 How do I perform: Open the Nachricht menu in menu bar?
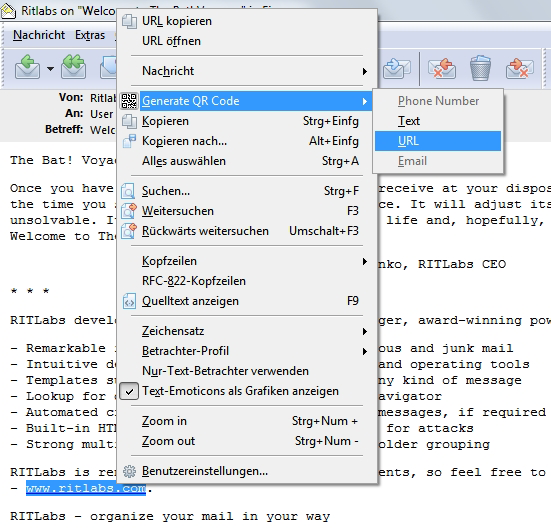39,35
